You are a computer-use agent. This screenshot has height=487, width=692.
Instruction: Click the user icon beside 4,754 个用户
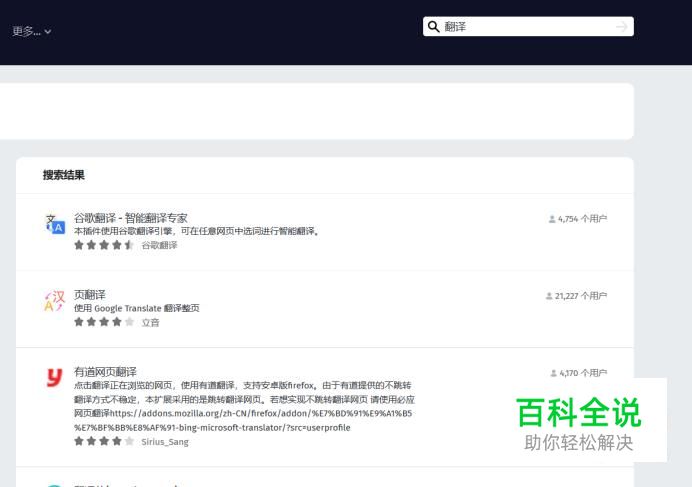point(552,219)
